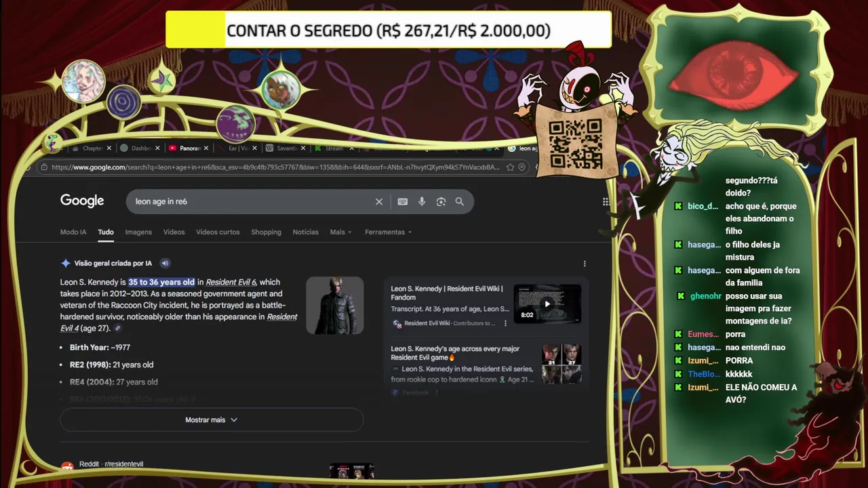The height and width of the screenshot is (488, 868).
Task: Bookmark this page with the star
Action: point(510,167)
